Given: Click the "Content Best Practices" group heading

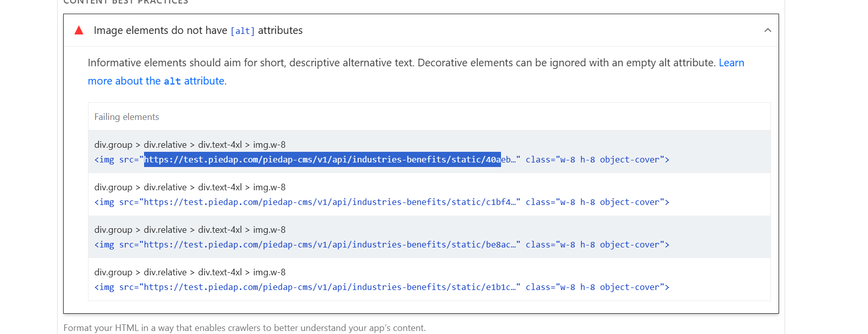Looking at the screenshot, I should (125, 2).
